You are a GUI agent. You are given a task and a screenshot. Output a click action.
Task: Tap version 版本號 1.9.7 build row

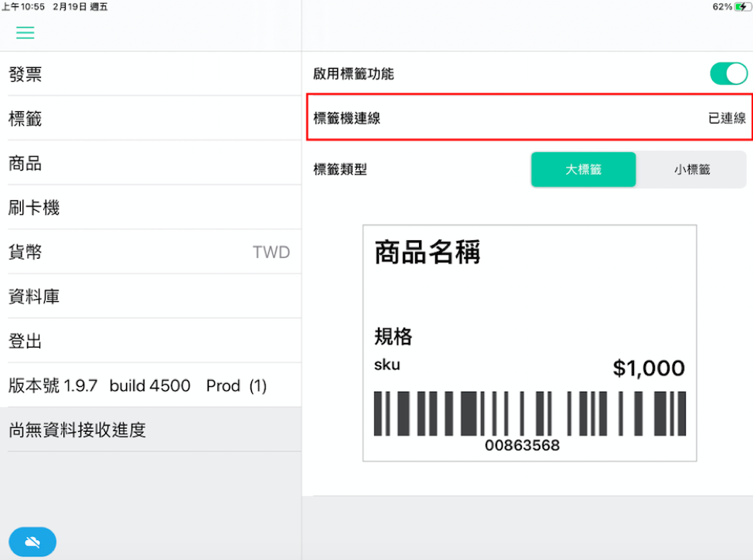(150, 385)
